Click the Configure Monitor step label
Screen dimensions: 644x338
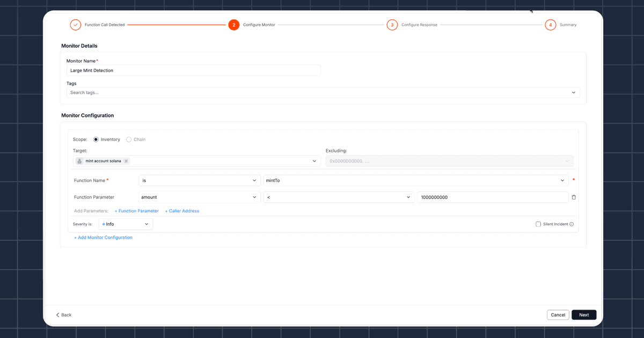(x=259, y=25)
